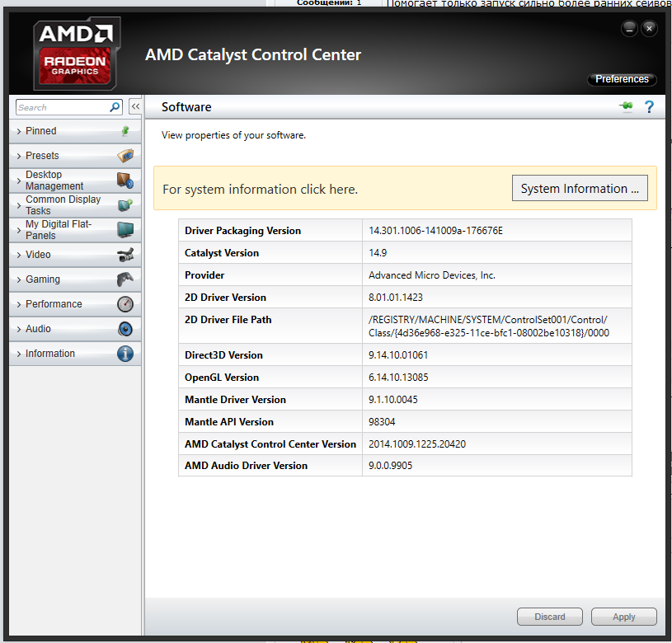Expand the Performance section chevron
Viewport: 672px width, 643px height.
coord(19,304)
